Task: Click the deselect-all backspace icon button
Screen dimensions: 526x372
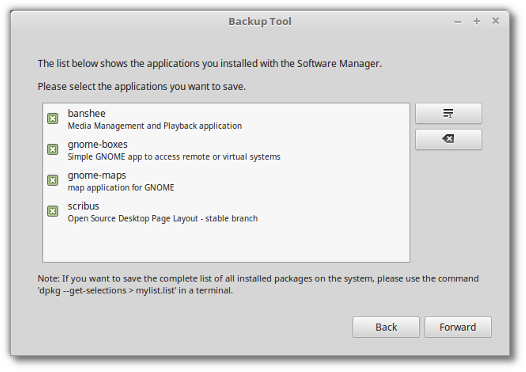Action: pos(449,139)
